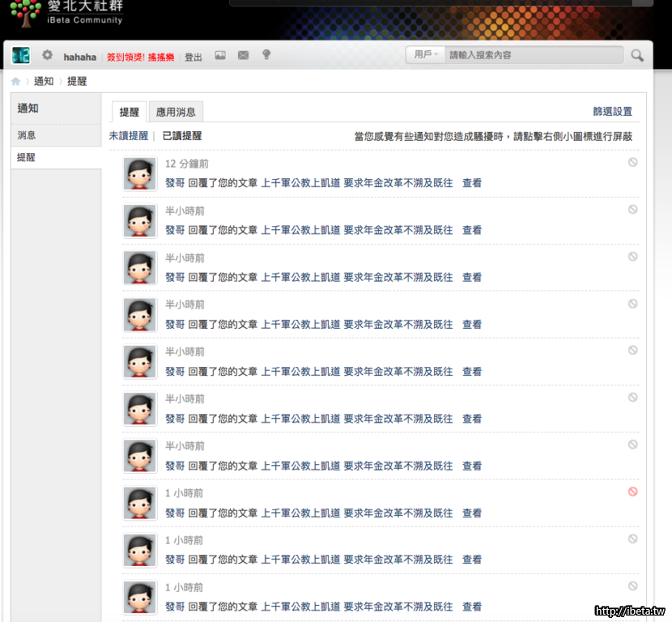672x622 pixels.
Task: Click the 登出 logout link
Action: [x=194, y=57]
